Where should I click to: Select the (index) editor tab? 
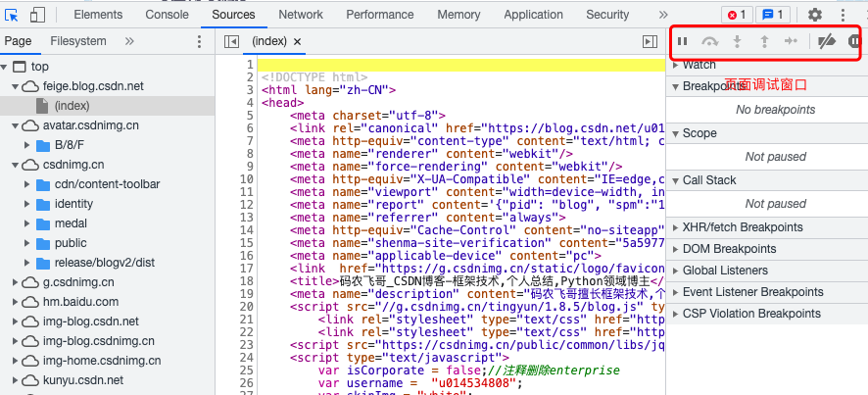point(269,41)
